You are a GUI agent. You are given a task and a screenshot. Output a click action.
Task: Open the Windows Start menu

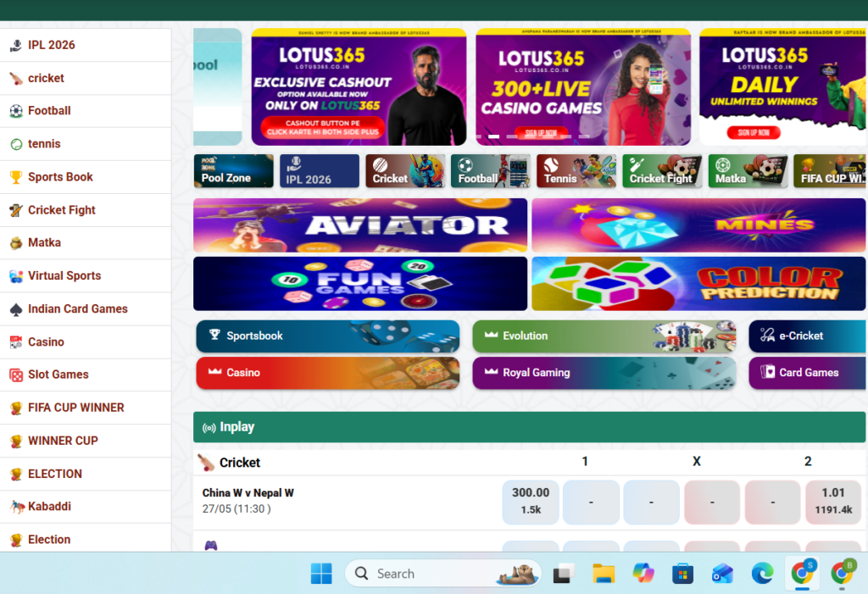click(x=321, y=574)
